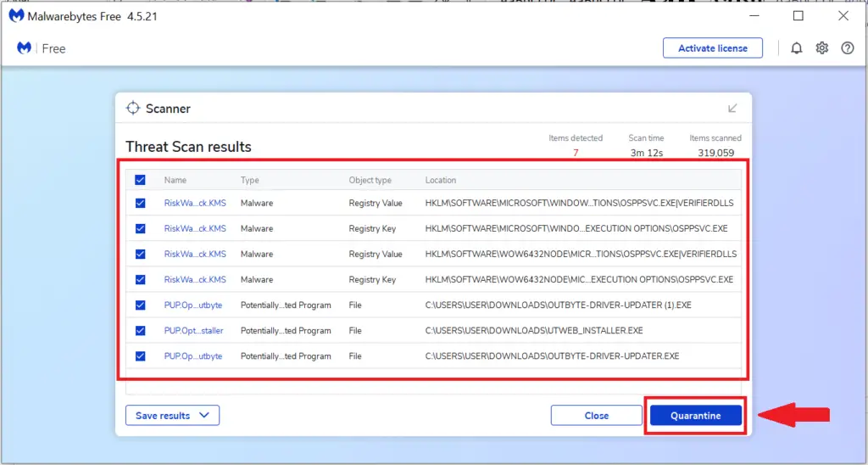Viewport: 868px width, 465px height.
Task: Uncheck the OSPPSVC.EXE|VERIFIERDLLS HKLM\SOFTWARE\MICROSOFT row checkbox
Action: [x=140, y=204]
